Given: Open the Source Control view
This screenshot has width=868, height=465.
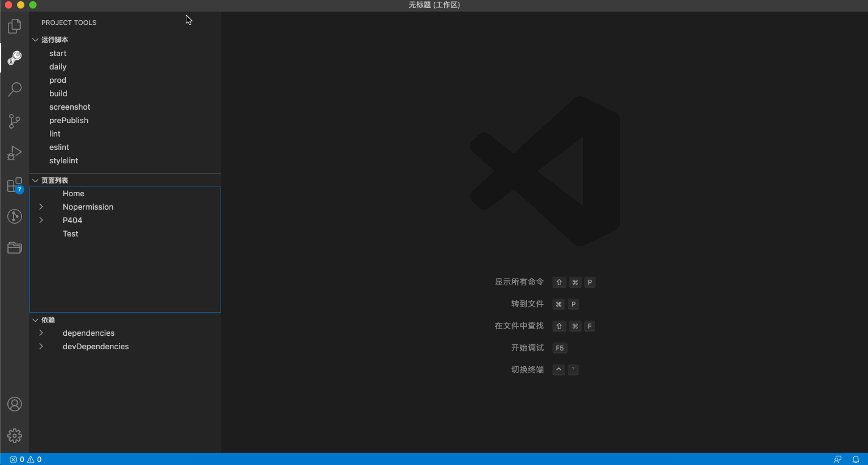Looking at the screenshot, I should tap(15, 121).
